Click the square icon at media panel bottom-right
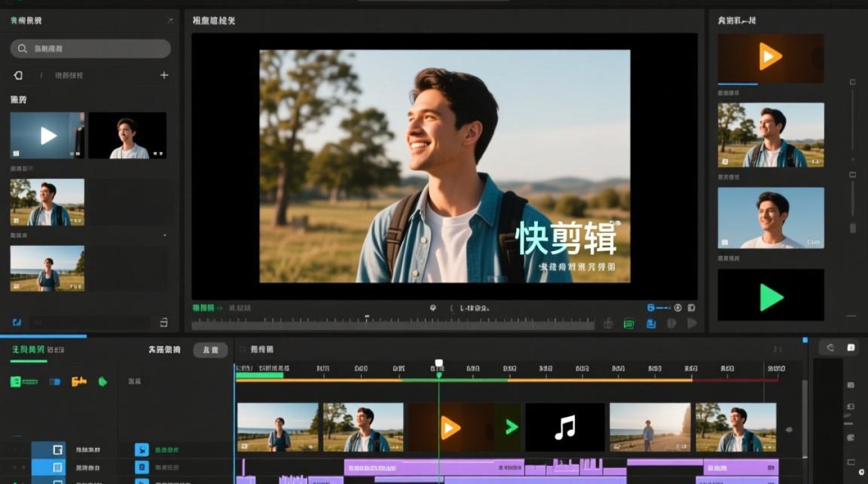This screenshot has height=484, width=868. pyautogui.click(x=163, y=321)
